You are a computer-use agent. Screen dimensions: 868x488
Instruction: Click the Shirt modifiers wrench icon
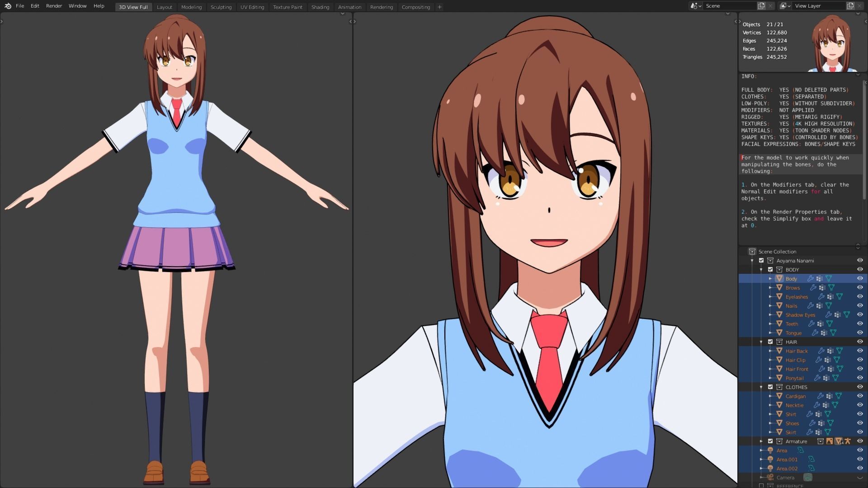tap(809, 414)
